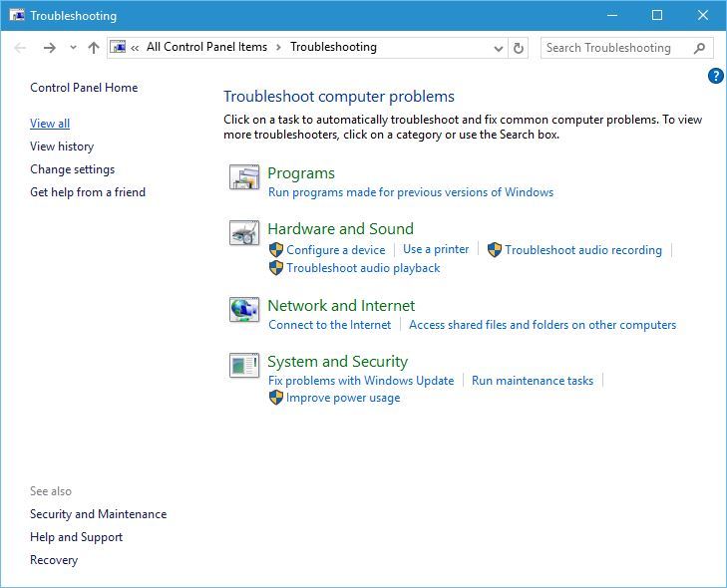Click the Control Panel icon in the address bar
727x588 pixels.
pyautogui.click(x=118, y=47)
